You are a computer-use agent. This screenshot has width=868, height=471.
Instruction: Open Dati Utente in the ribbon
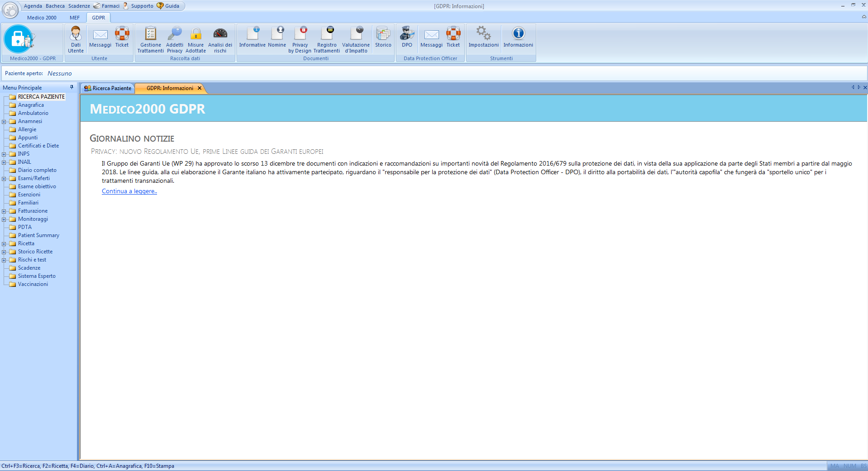coord(76,39)
